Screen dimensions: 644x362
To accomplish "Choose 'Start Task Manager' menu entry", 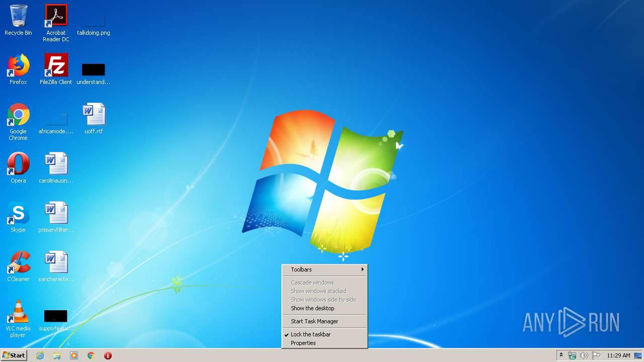I will [x=325, y=321].
